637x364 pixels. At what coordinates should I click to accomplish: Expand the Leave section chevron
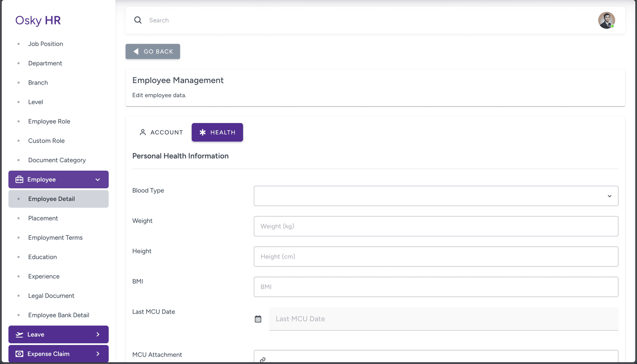(x=98, y=334)
